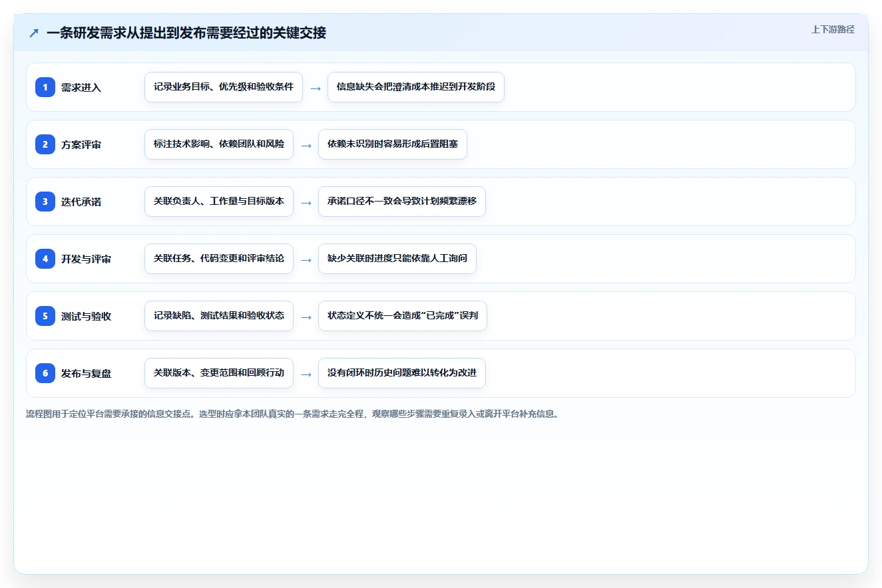Select the 测试与验收 step label
The image size is (882, 588).
click(86, 316)
